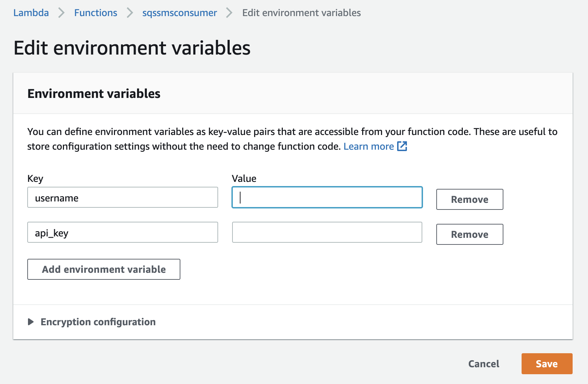The height and width of the screenshot is (384, 588).
Task: Remove the username environment variable
Action: [x=469, y=199]
